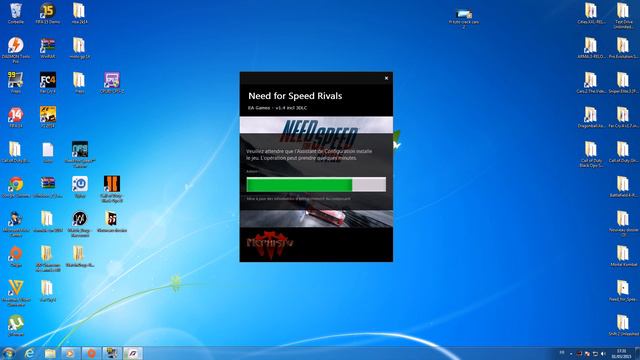
Task: Launch the FIFA 14 desktop shortcut
Action: [16, 118]
